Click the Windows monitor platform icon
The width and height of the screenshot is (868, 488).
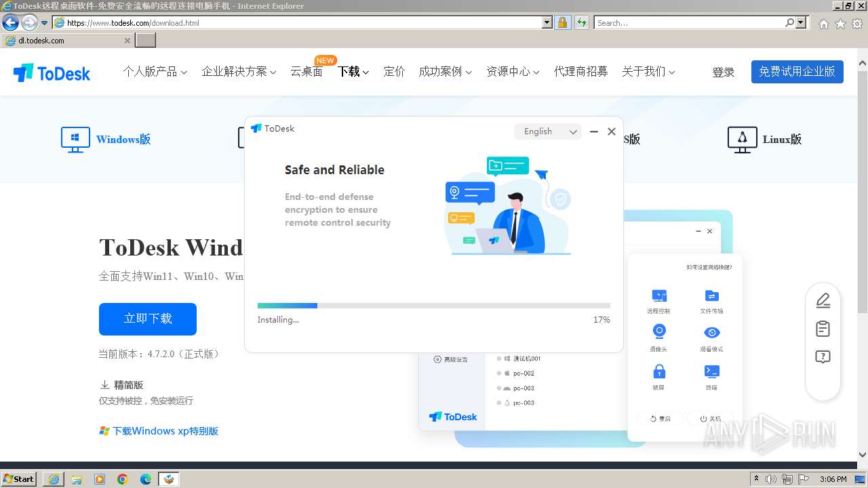point(75,140)
